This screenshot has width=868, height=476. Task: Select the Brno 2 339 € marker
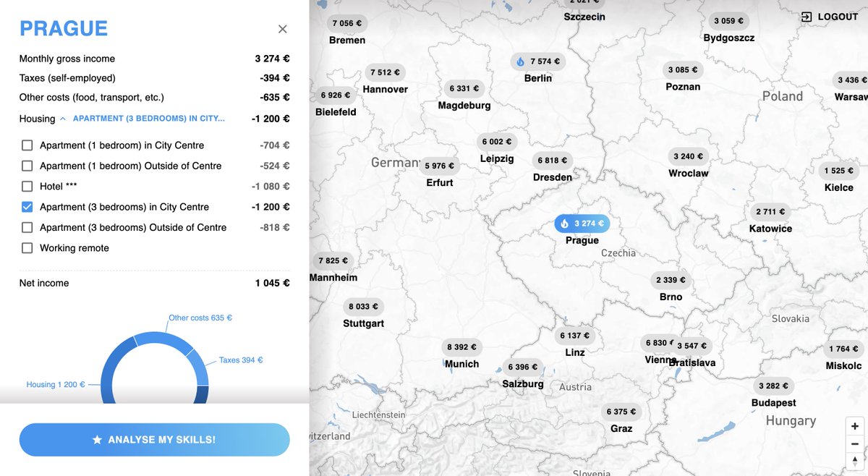click(x=671, y=280)
